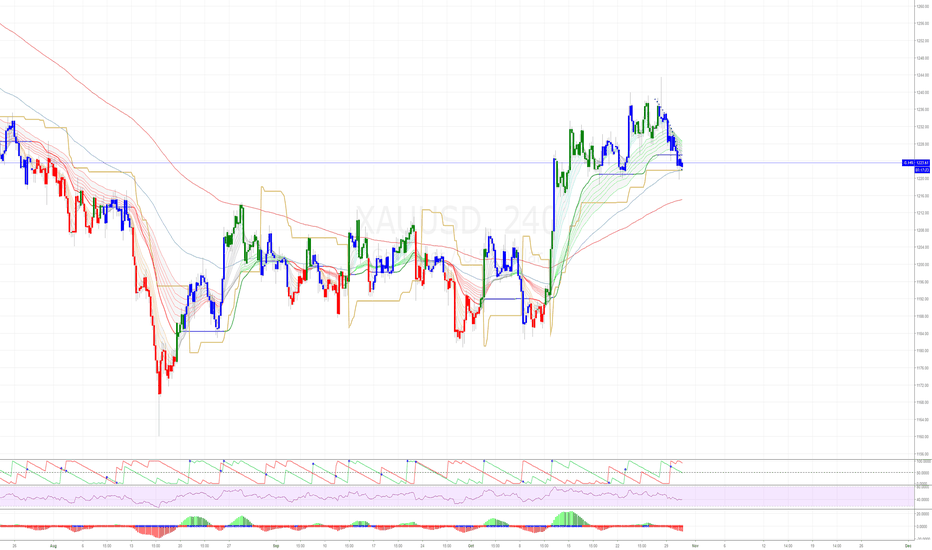932x550 pixels.
Task: Click the Sep label on time axis
Action: coord(276,545)
